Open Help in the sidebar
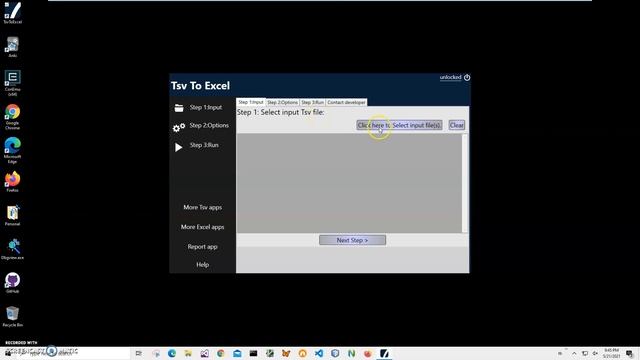This screenshot has height=360, width=640. tap(202, 265)
